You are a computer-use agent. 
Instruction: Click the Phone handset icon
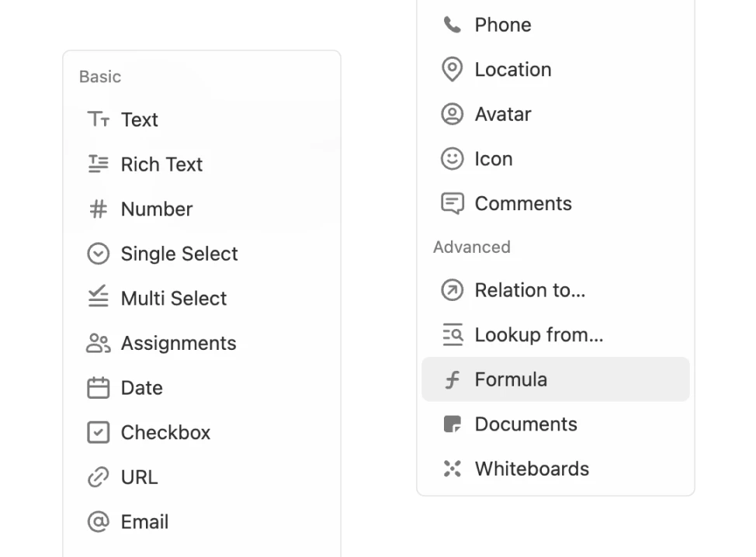pyautogui.click(x=453, y=24)
